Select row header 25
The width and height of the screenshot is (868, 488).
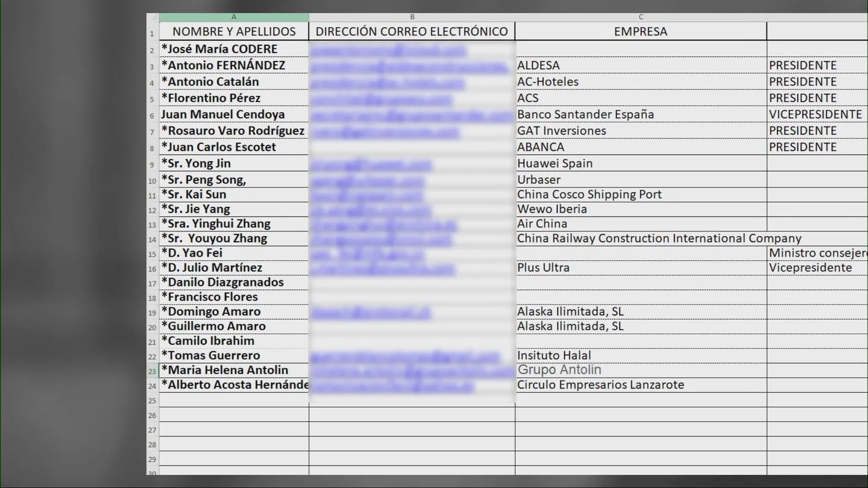(153, 400)
